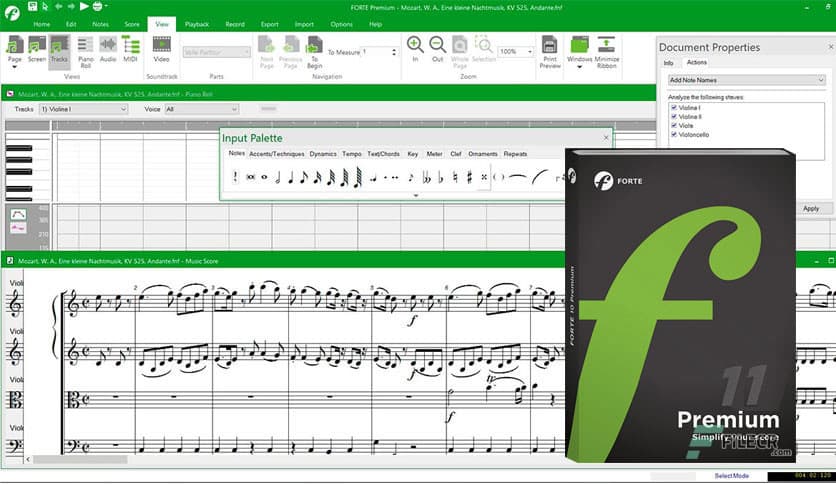The width and height of the screenshot is (836, 484).
Task: Open quick access toolbar customize arrow
Action: coord(107,6)
